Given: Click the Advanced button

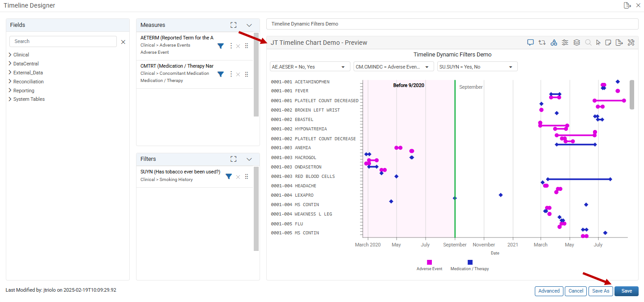Looking at the screenshot, I should pos(549,291).
